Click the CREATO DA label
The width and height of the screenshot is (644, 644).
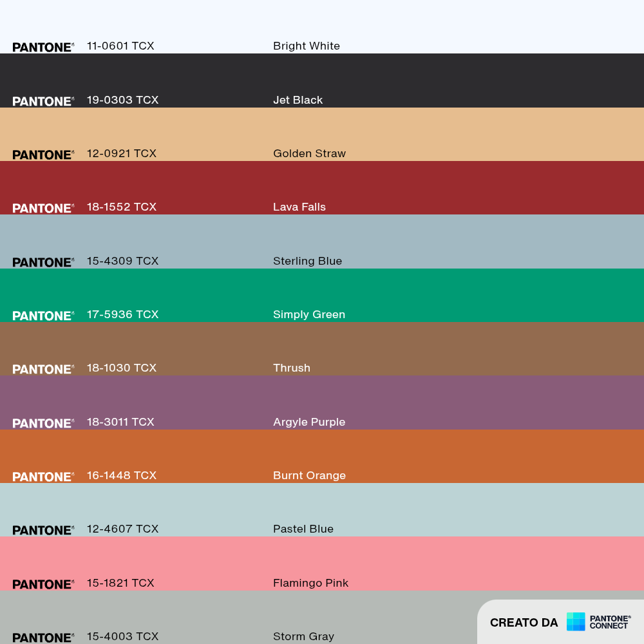524,623
